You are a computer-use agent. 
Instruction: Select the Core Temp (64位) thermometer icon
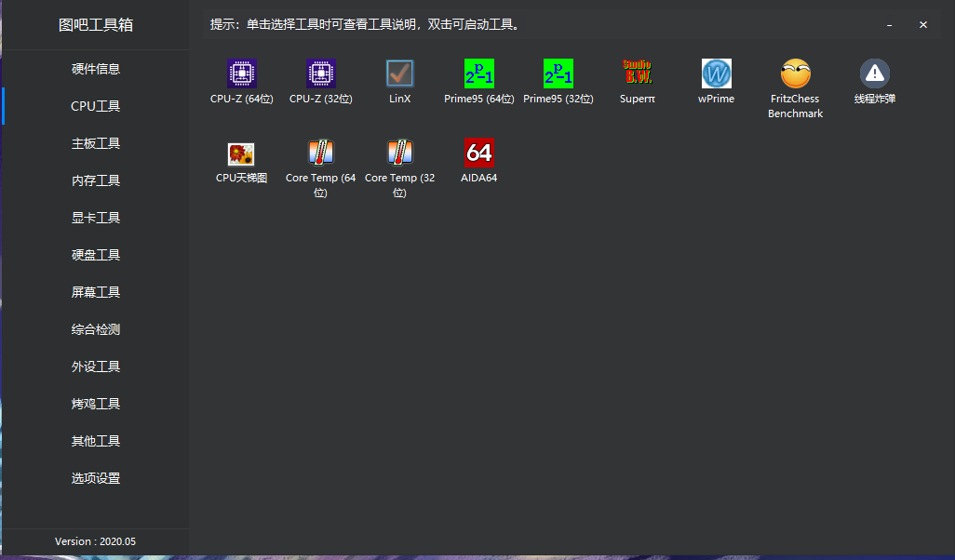coord(321,153)
